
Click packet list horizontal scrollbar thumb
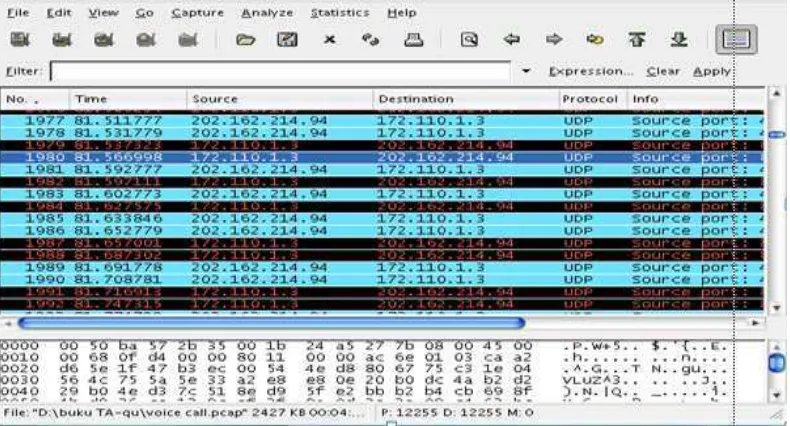coord(271,323)
